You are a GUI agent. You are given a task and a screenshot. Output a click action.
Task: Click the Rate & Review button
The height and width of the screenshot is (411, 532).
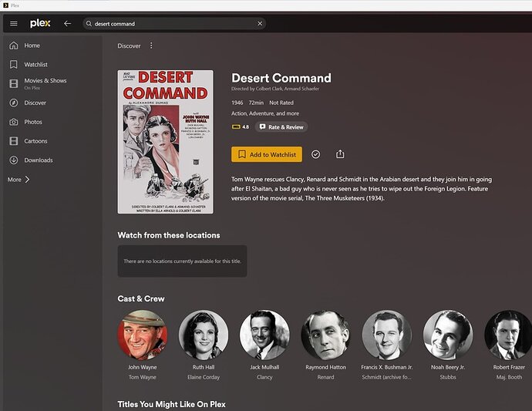tap(281, 127)
